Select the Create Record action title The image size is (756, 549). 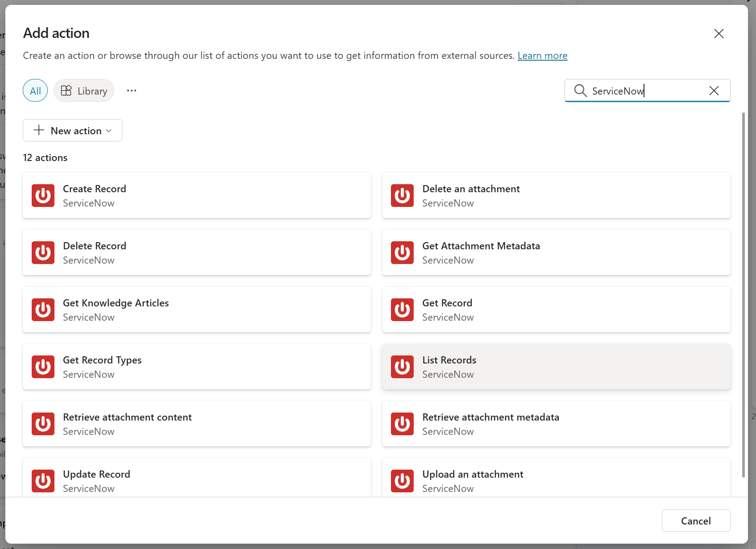pos(95,189)
